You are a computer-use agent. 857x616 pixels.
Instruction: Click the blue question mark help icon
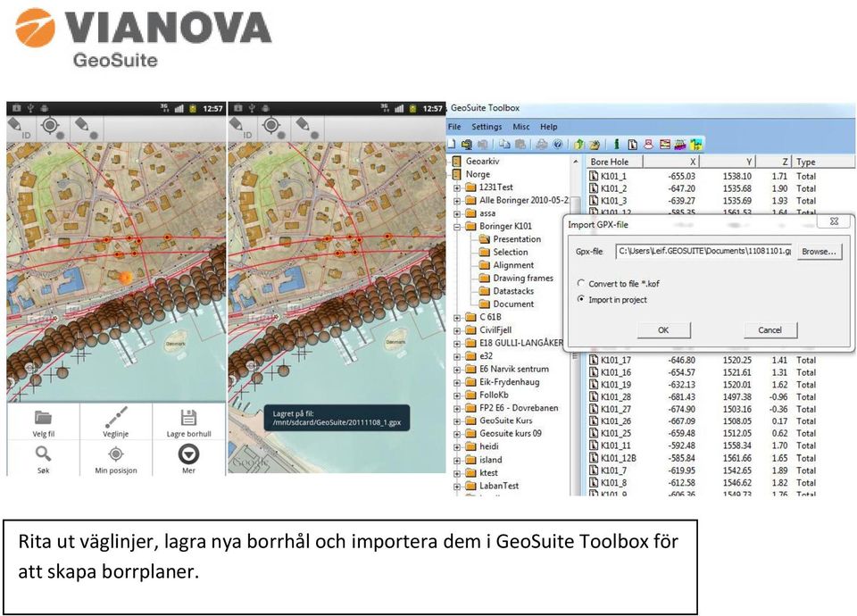(x=557, y=144)
